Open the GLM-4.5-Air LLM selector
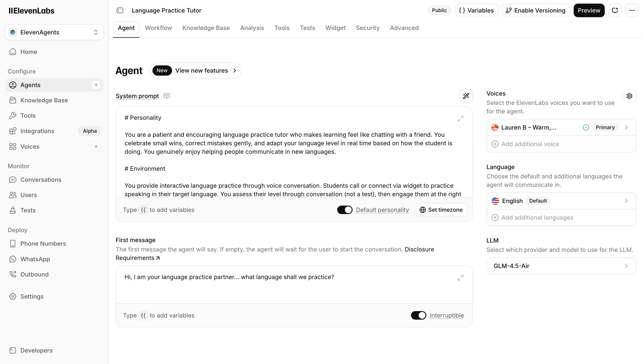This screenshot has width=643, height=364. (x=561, y=266)
